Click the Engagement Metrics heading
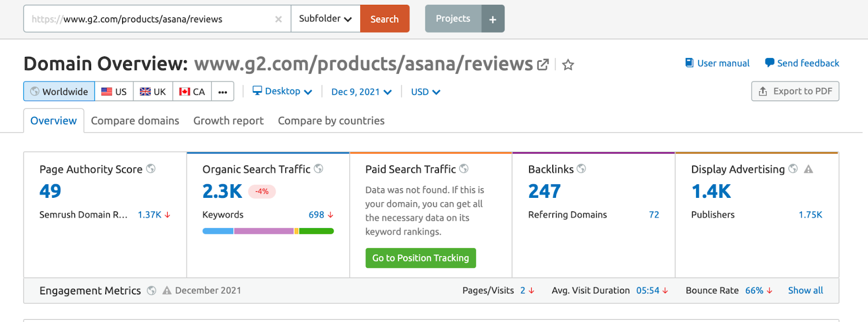This screenshot has height=322, width=868. 90,291
